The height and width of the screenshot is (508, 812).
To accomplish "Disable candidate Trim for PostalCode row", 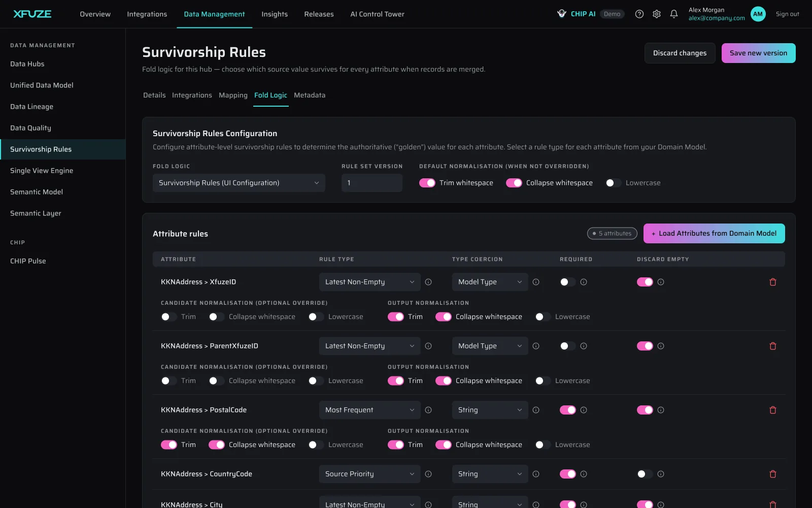I will [x=169, y=444].
